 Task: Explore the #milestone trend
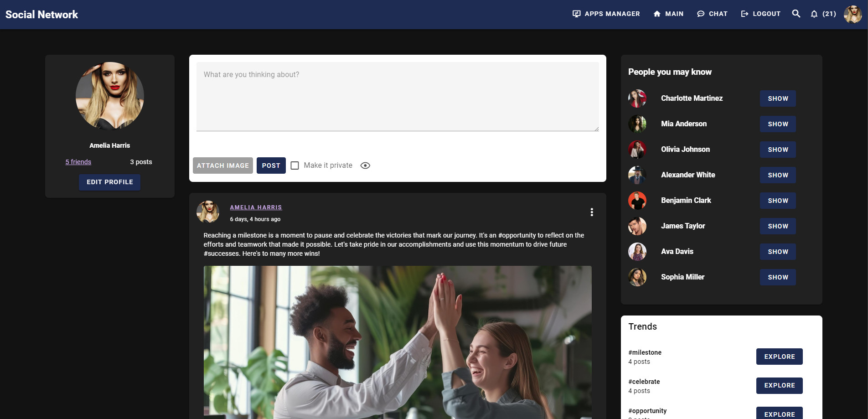(x=779, y=357)
